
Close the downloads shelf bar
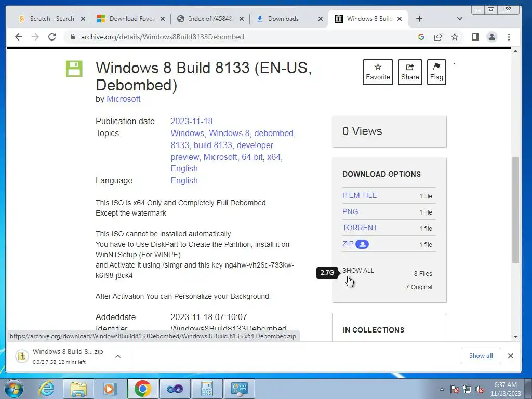click(510, 355)
